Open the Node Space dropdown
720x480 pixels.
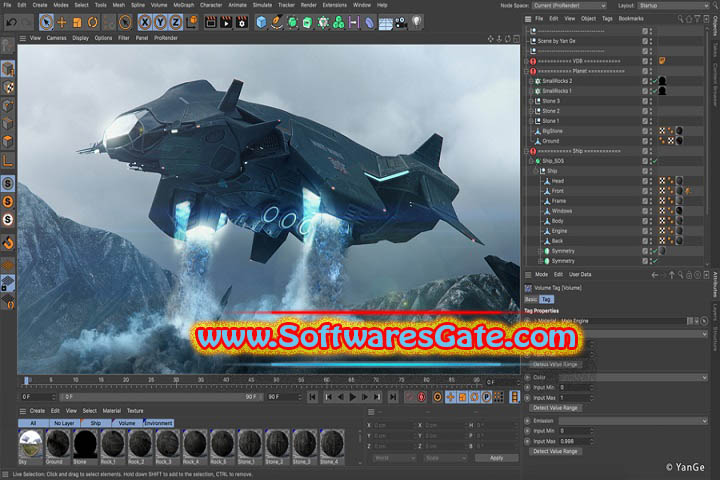[x=569, y=6]
